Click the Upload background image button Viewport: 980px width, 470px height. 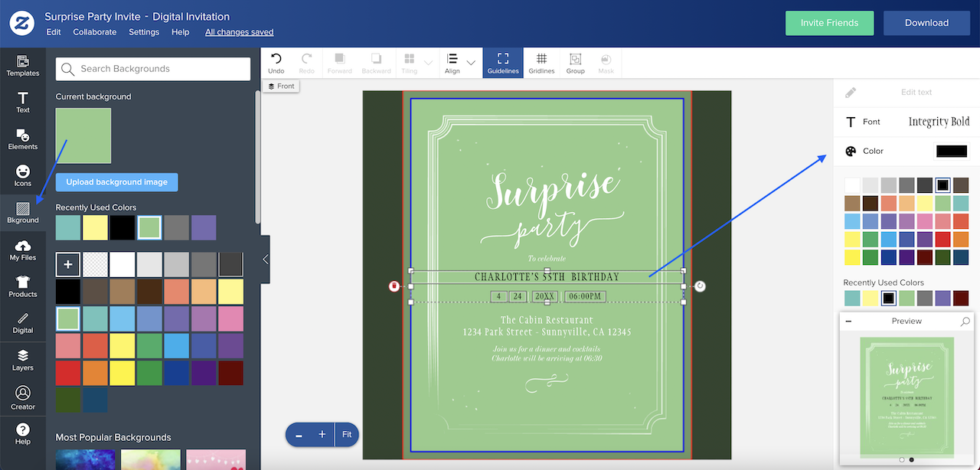116,182
